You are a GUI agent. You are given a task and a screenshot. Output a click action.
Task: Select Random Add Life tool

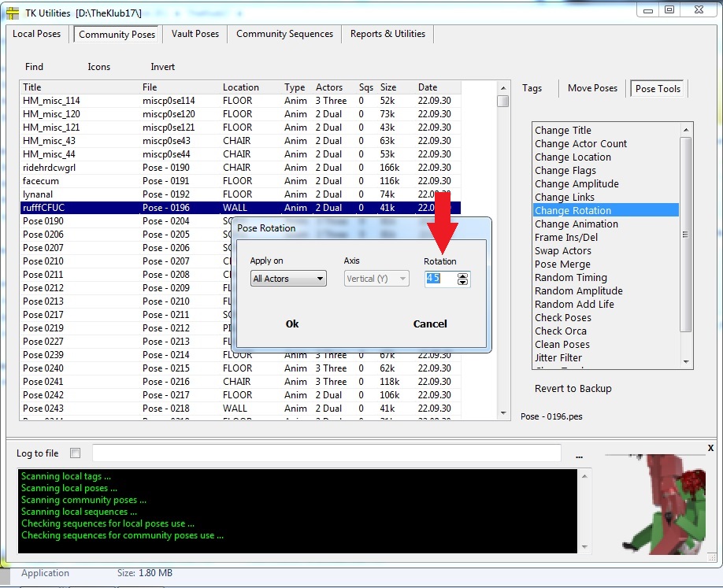tap(574, 304)
